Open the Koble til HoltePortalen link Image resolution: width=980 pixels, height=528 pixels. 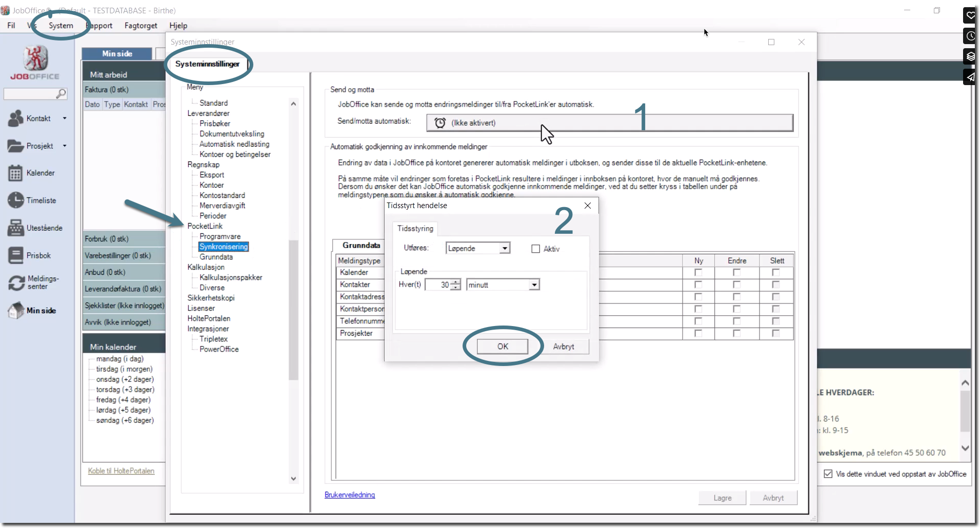121,471
